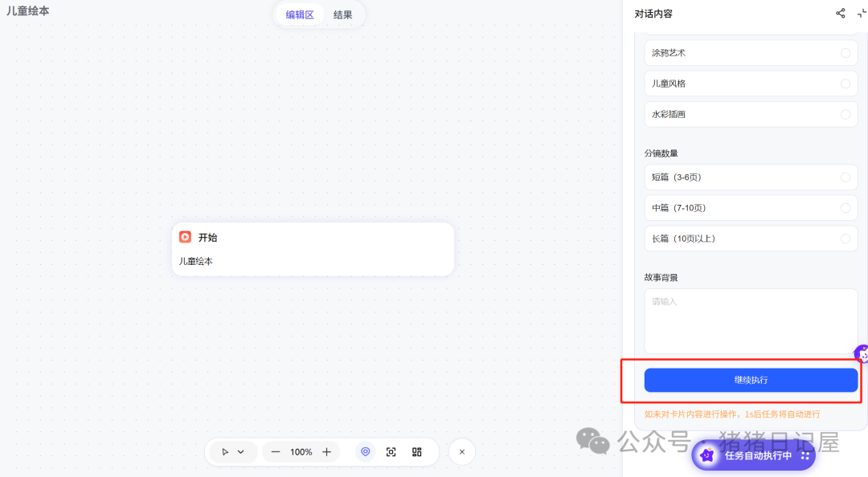The image size is (868, 477).
Task: Select the 水彩插画 style option
Action: (751, 114)
